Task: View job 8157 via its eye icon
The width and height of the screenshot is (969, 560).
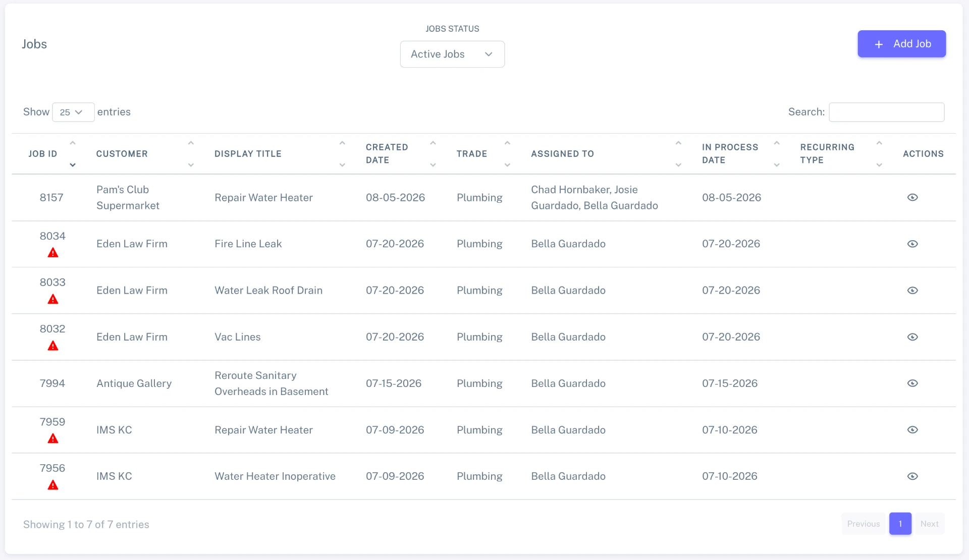Action: click(x=912, y=197)
